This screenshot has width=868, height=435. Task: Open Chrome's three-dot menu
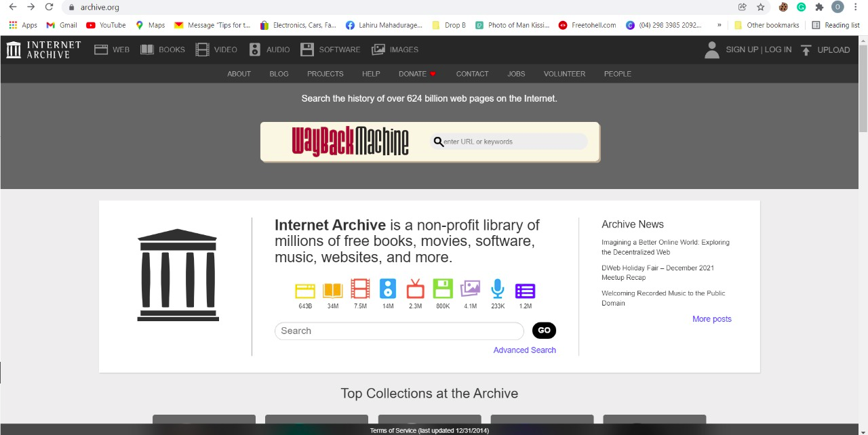[x=856, y=7]
